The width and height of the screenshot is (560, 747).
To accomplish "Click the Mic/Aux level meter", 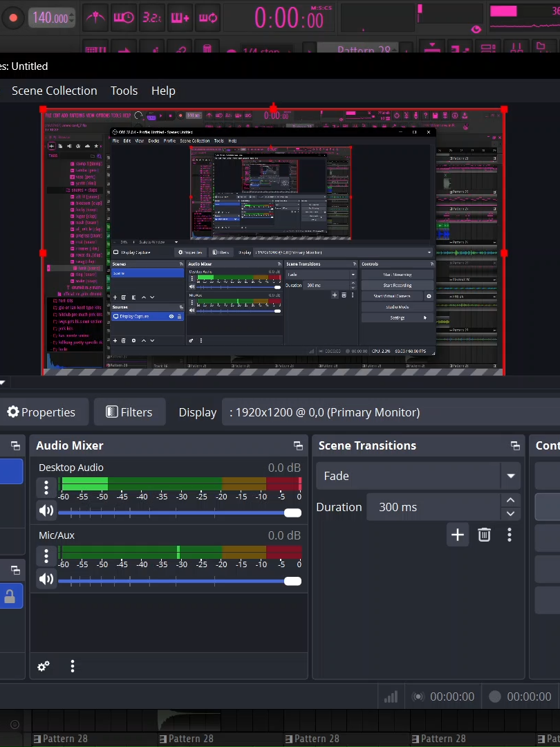I will (x=180, y=552).
